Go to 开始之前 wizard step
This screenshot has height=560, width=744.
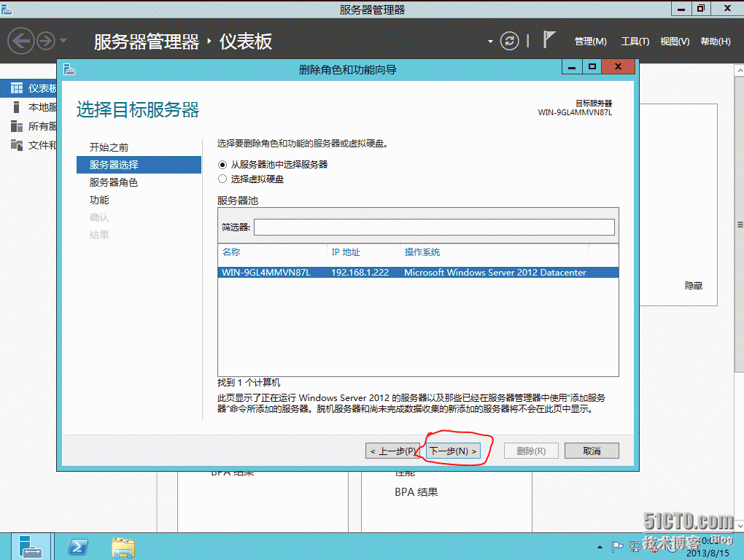(x=109, y=147)
